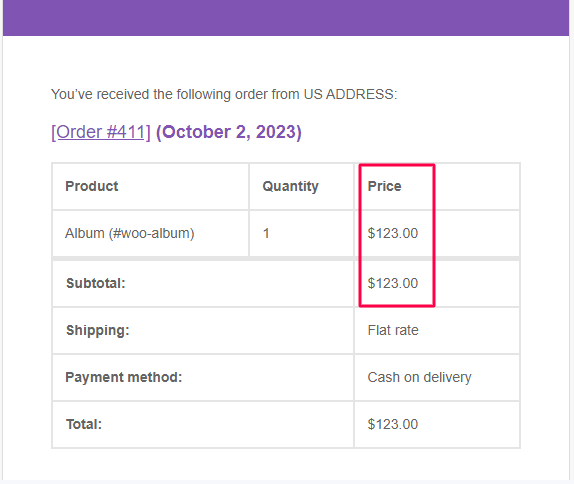Click the Total label
The width and height of the screenshot is (574, 484).
84,424
